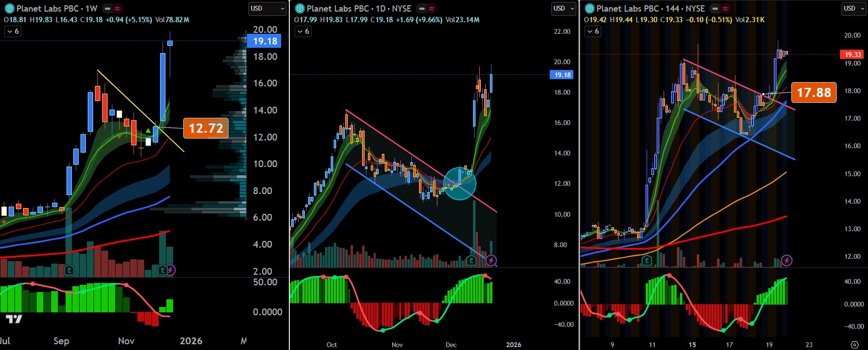Viewport: 868px width, 350px height.
Task: Toggle the pink wavy indicator in 144-minute chart header
Action: 725,9
